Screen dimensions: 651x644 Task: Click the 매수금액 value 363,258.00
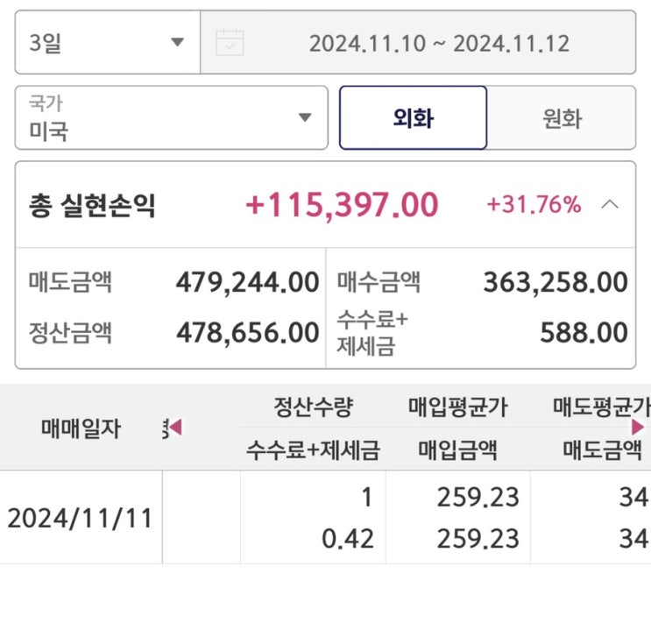tap(555, 282)
